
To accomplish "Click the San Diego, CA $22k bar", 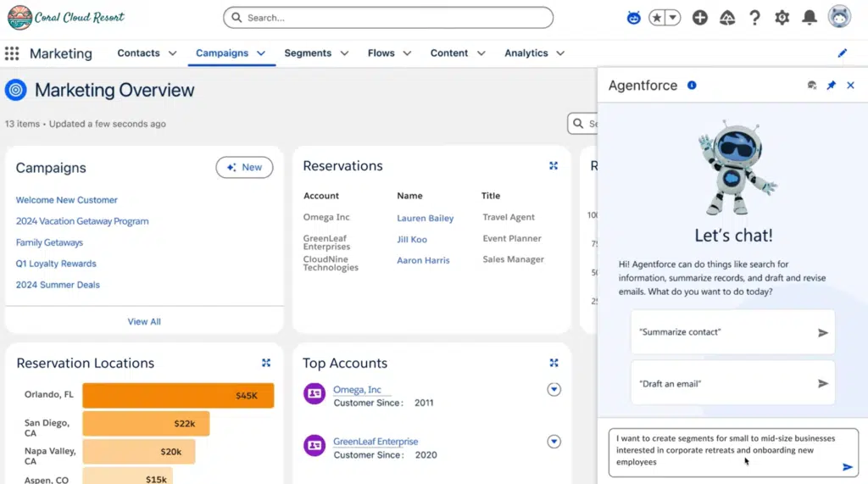I will click(x=146, y=424).
